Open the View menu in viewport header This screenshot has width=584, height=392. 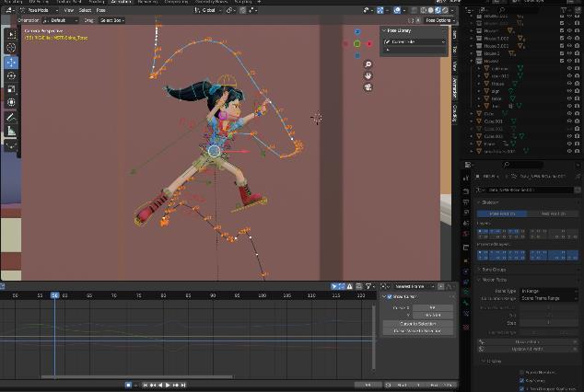pos(68,9)
